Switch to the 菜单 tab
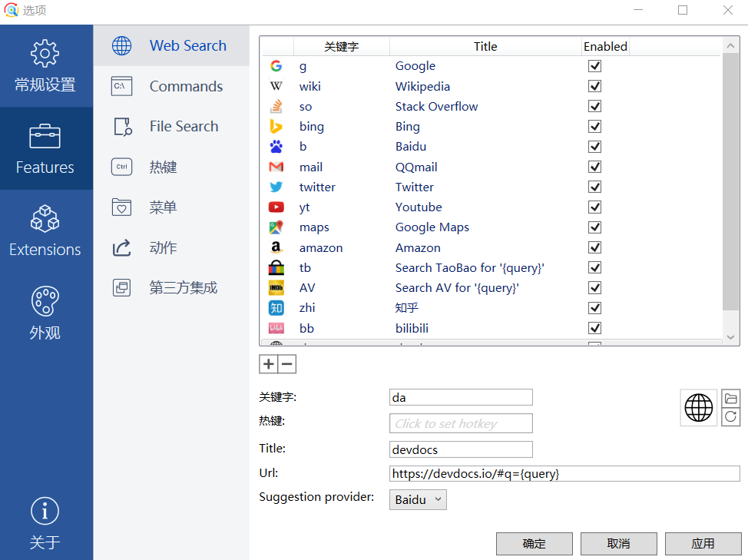The width and height of the screenshot is (748, 560). pyautogui.click(x=172, y=207)
